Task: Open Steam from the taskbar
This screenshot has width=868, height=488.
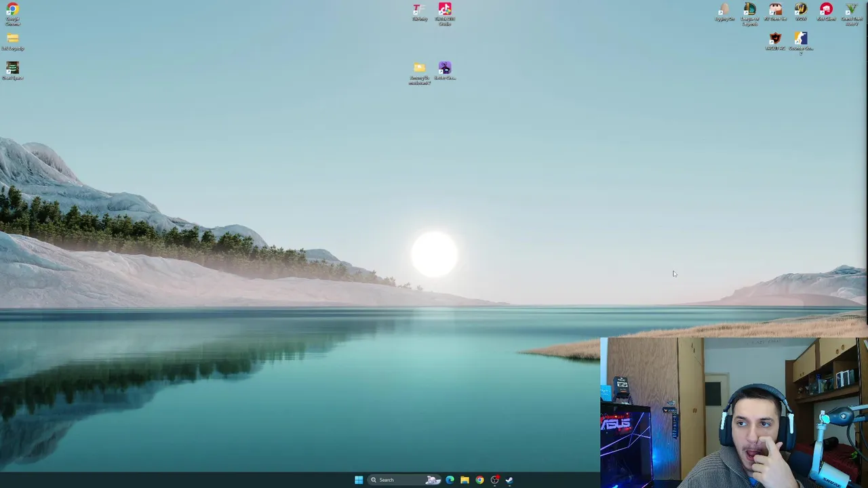Action: pyautogui.click(x=509, y=480)
